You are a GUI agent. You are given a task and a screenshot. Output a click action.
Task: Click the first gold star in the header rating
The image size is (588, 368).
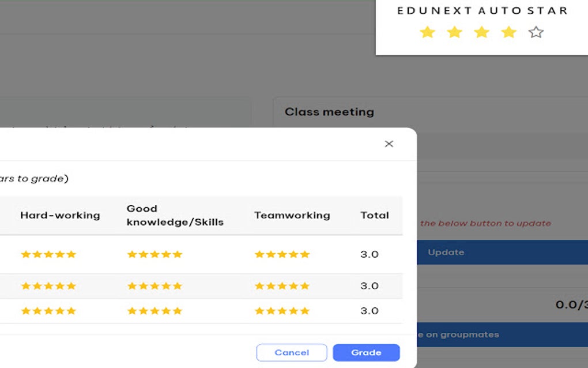(427, 32)
